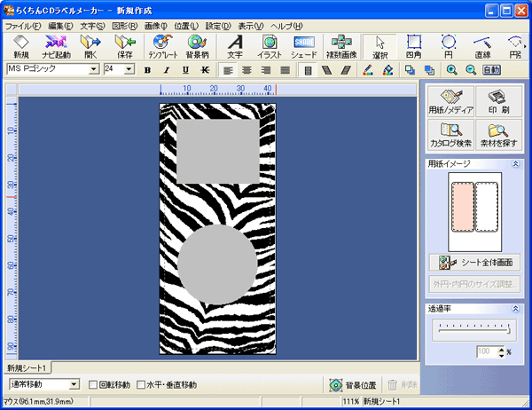The width and height of the screenshot is (532, 410).
Task: Open the 表示(V) menu
Action: (250, 26)
